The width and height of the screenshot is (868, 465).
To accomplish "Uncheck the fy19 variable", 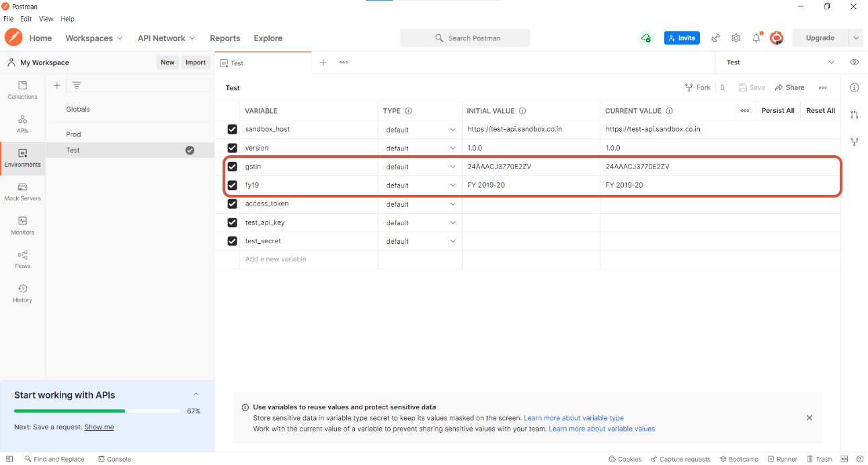I will pos(233,185).
